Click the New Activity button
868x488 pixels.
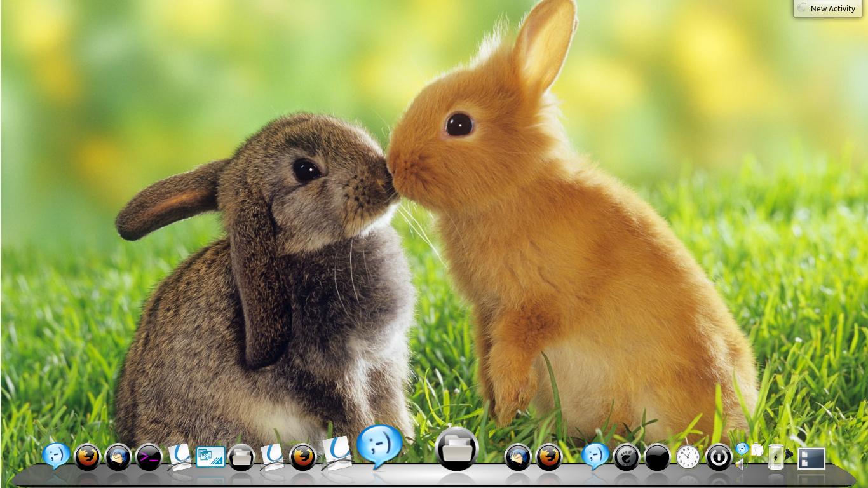(828, 8)
